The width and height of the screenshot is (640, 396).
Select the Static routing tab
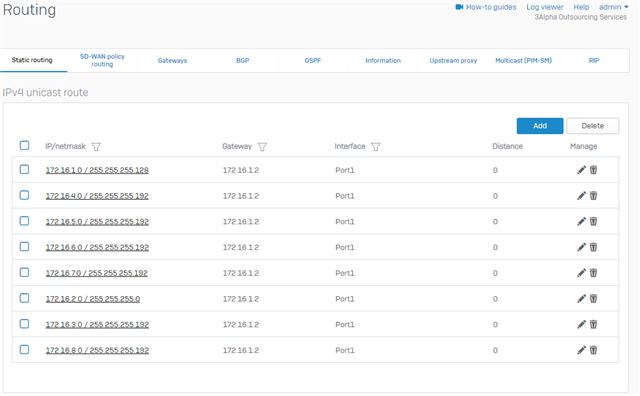(x=32, y=60)
